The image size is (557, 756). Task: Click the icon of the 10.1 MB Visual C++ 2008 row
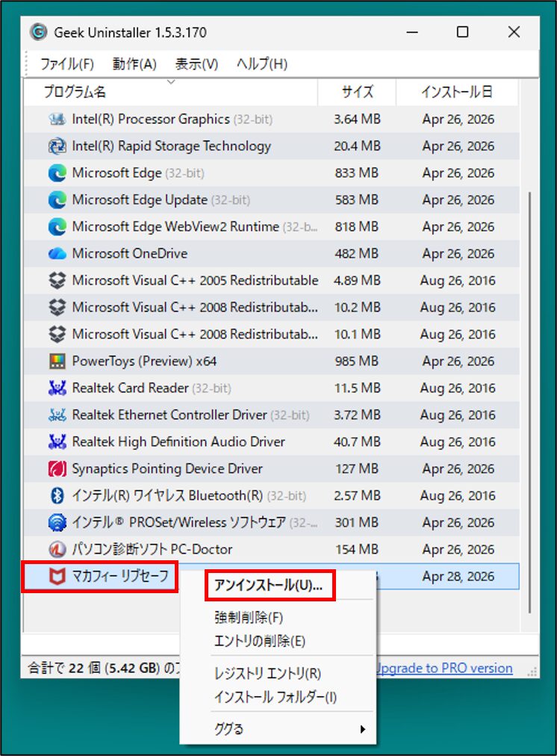point(57,334)
